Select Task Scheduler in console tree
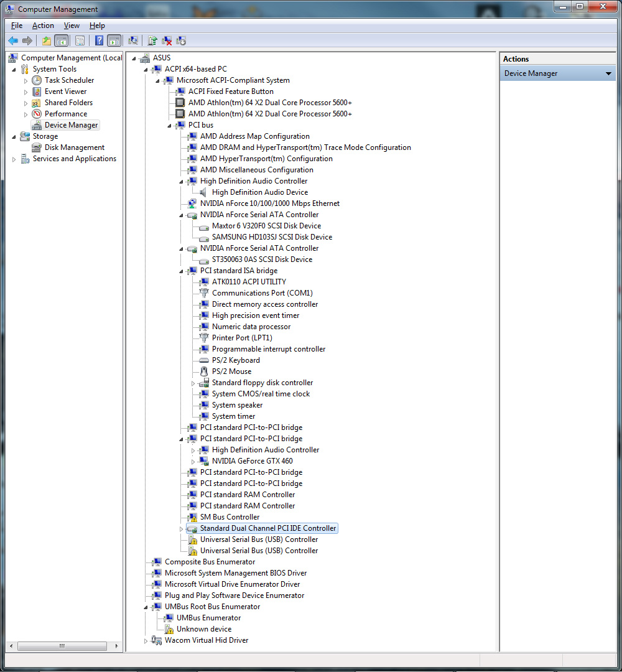This screenshot has width=622, height=672. pyautogui.click(x=70, y=80)
